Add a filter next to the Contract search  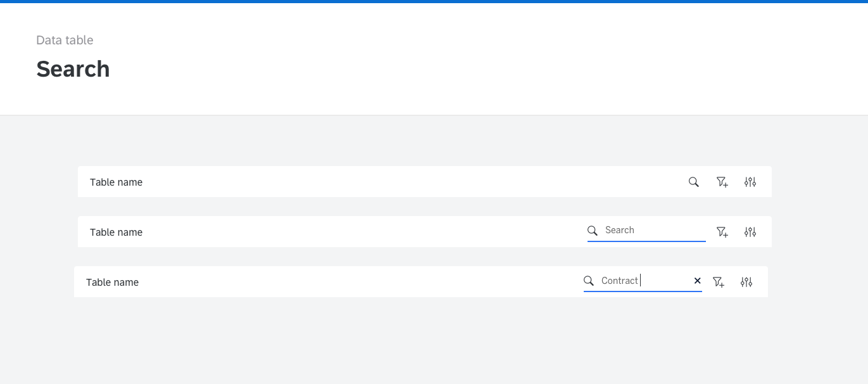click(718, 282)
